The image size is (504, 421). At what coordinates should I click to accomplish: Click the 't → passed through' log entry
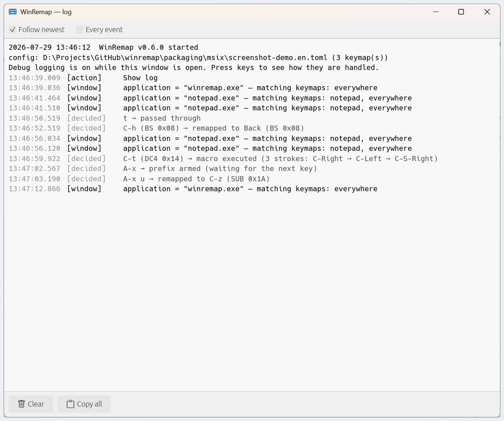coord(104,118)
